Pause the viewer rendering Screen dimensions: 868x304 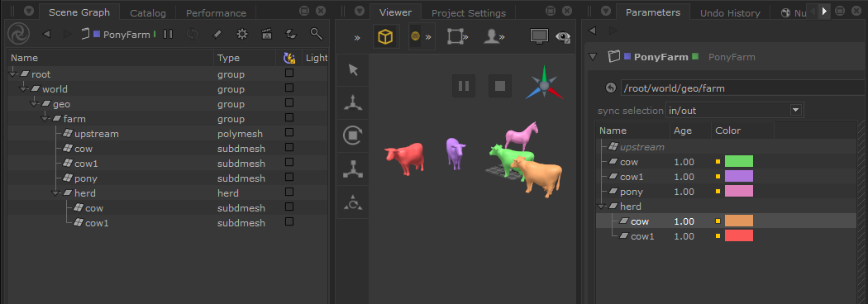click(x=464, y=86)
